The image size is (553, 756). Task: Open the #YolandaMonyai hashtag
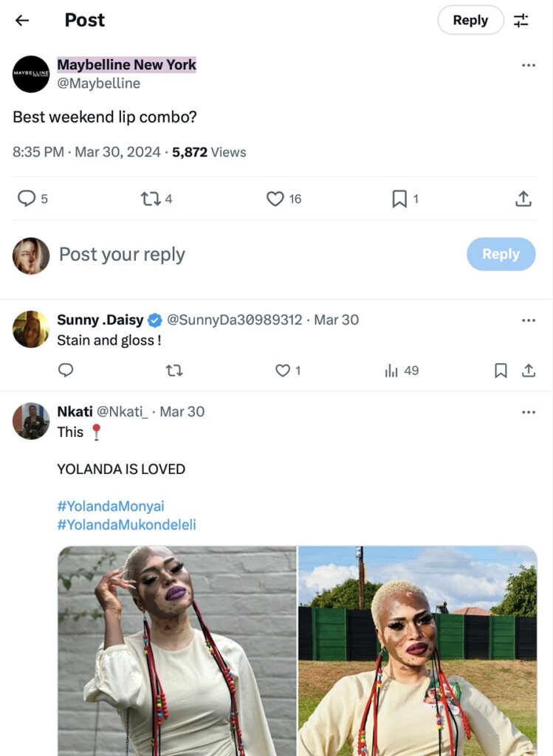[111, 506]
